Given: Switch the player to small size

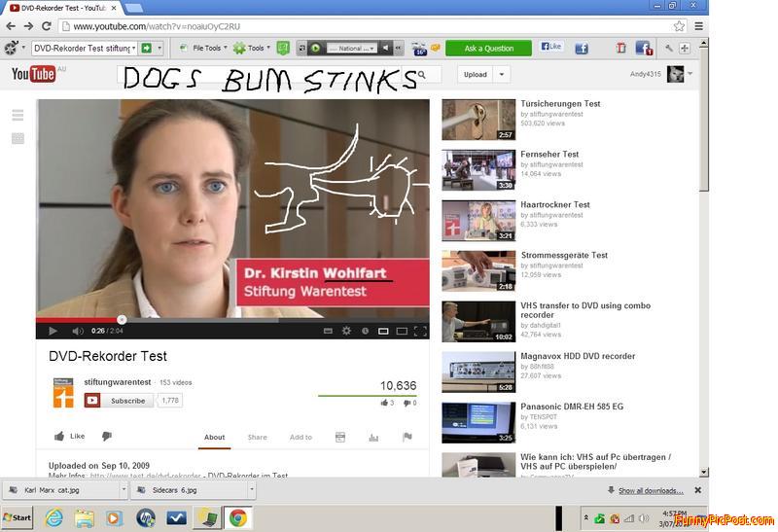Looking at the screenshot, I should (x=383, y=331).
